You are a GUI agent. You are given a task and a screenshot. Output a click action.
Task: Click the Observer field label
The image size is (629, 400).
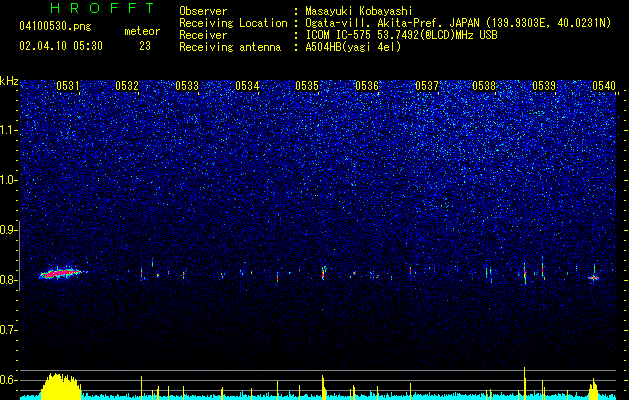pos(203,11)
